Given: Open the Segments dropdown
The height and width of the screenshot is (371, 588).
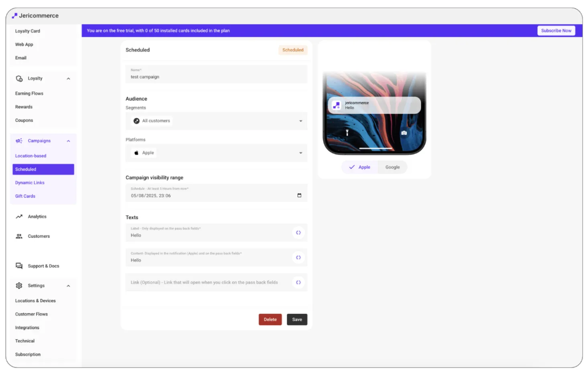Looking at the screenshot, I should click(x=300, y=121).
